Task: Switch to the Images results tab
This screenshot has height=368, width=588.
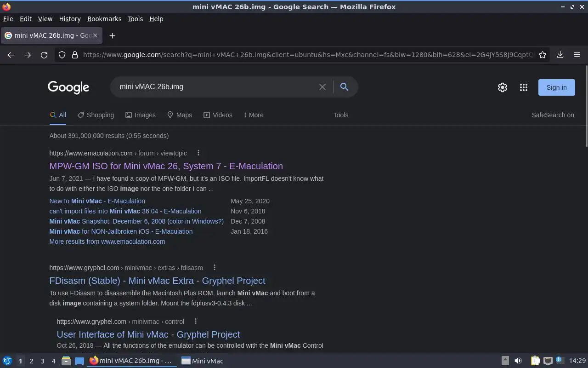Action: tap(140, 115)
